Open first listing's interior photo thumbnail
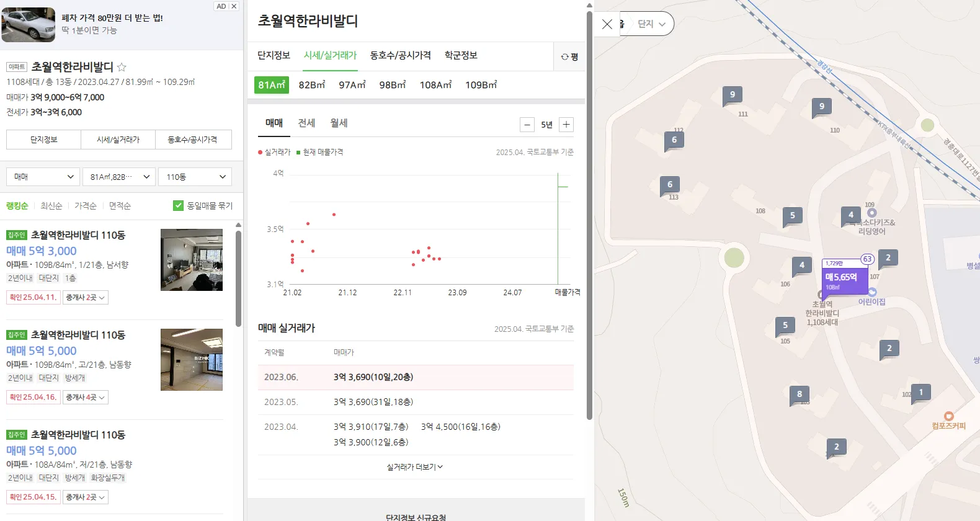The height and width of the screenshot is (521, 980). [x=191, y=260]
